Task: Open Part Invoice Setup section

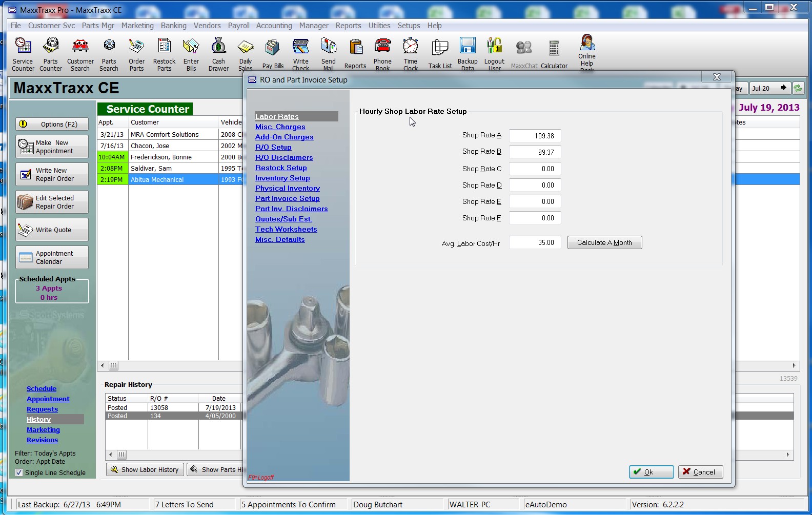Action: coord(287,198)
